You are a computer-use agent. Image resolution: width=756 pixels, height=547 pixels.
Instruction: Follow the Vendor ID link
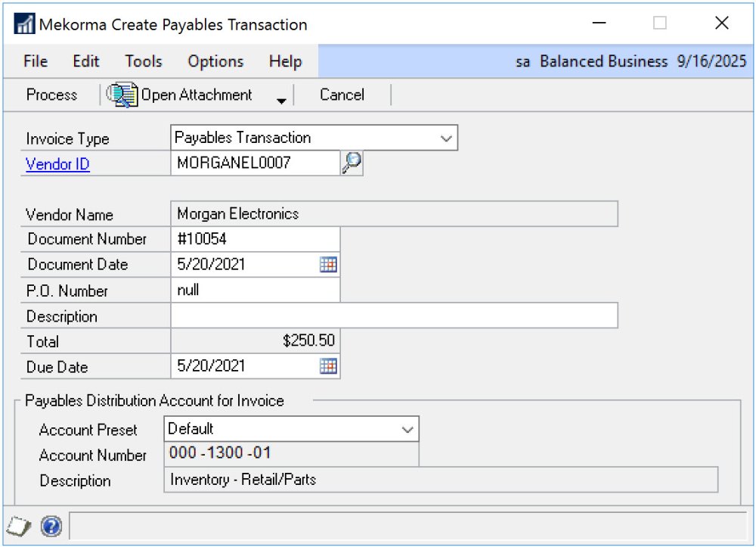coord(57,164)
